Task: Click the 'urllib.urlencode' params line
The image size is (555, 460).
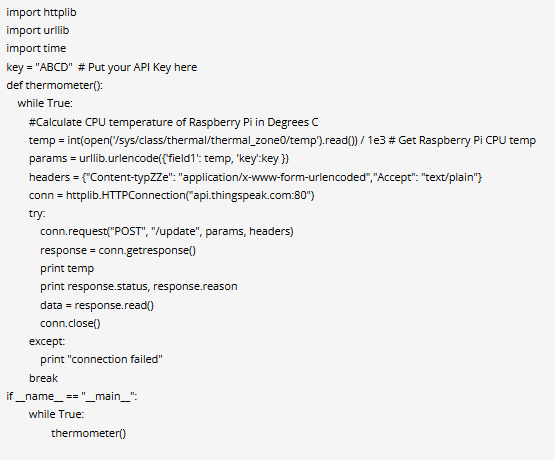Action: pyautogui.click(x=159, y=159)
